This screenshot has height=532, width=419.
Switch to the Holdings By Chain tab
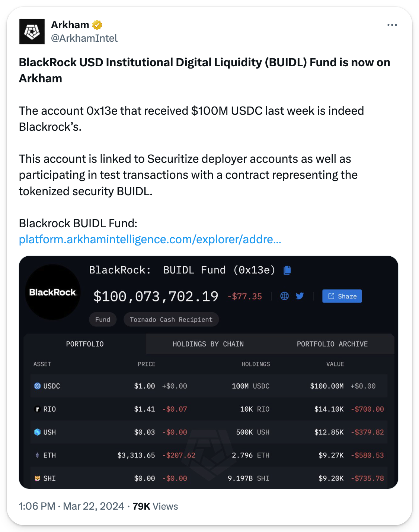click(208, 344)
